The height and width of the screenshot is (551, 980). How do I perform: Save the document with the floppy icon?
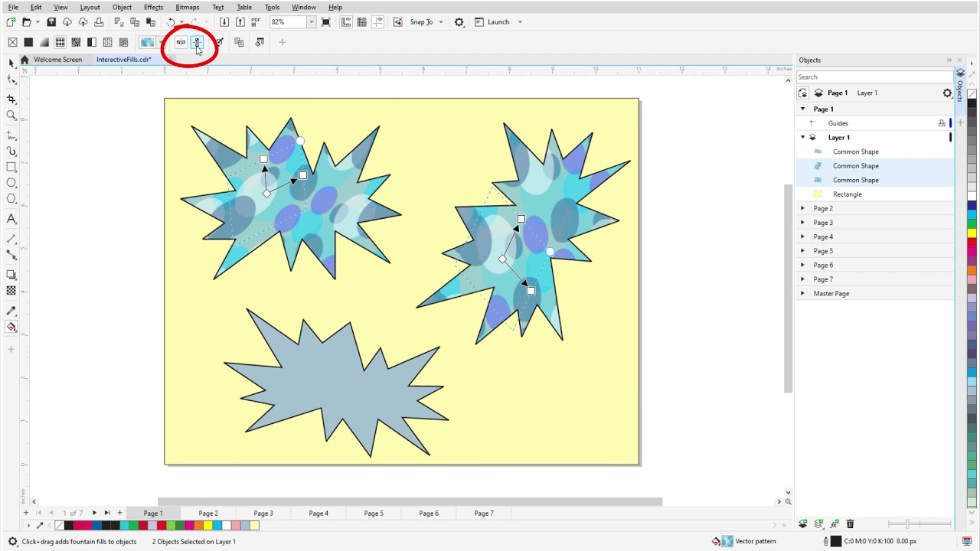(x=51, y=22)
